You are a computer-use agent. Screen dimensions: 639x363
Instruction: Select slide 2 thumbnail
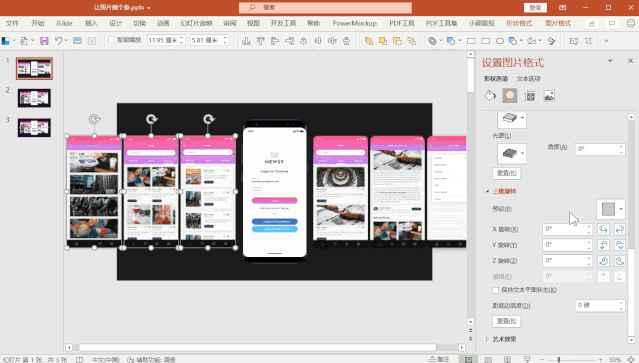click(x=34, y=98)
